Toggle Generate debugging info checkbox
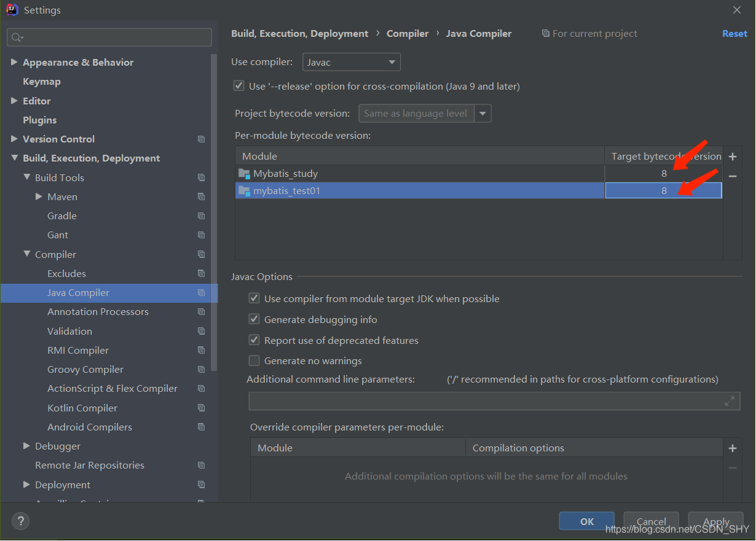Viewport: 756px width, 541px height. coord(254,319)
